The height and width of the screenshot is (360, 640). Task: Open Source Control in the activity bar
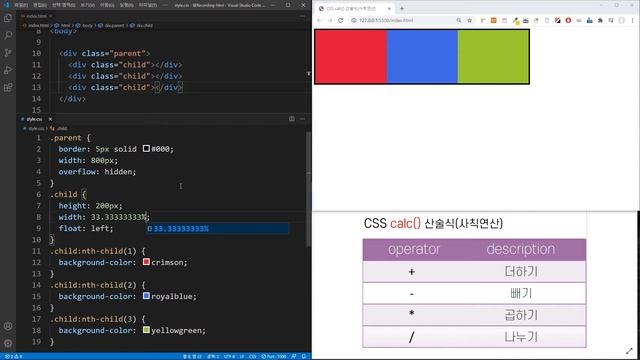click(8, 53)
